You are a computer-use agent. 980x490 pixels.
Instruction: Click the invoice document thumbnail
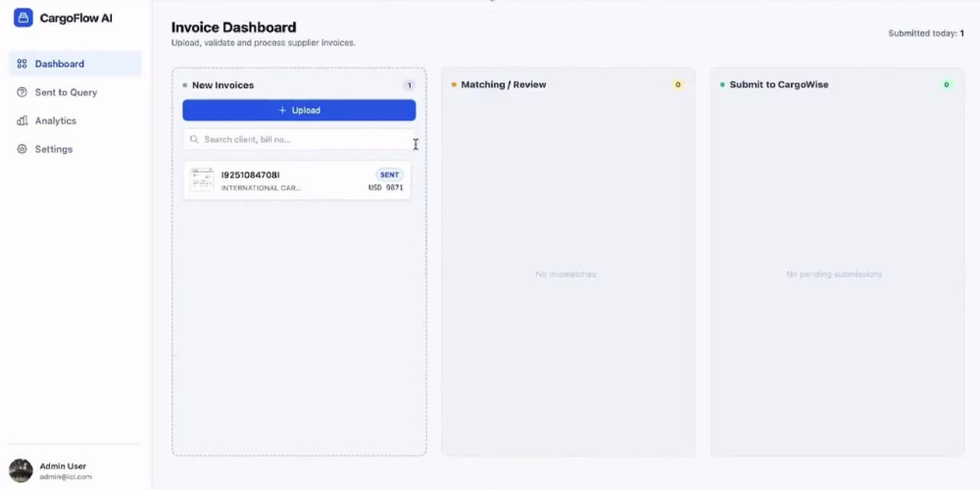coord(202,180)
